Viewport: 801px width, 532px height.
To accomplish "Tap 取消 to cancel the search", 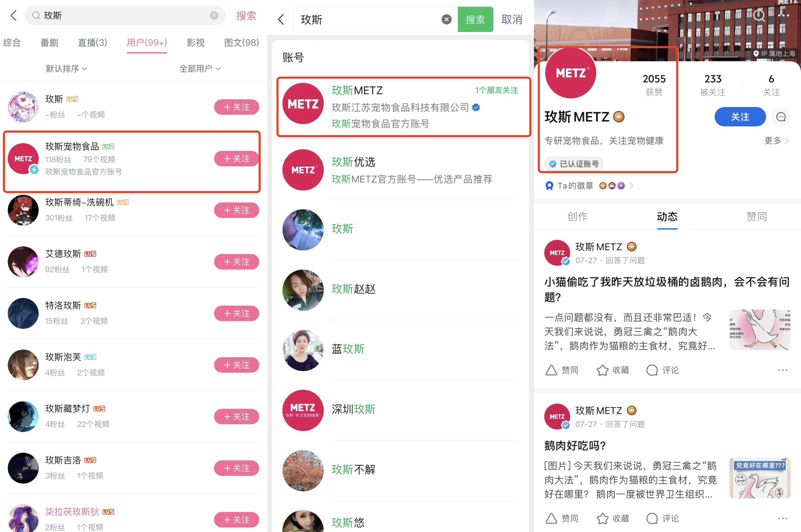I will coord(512,20).
